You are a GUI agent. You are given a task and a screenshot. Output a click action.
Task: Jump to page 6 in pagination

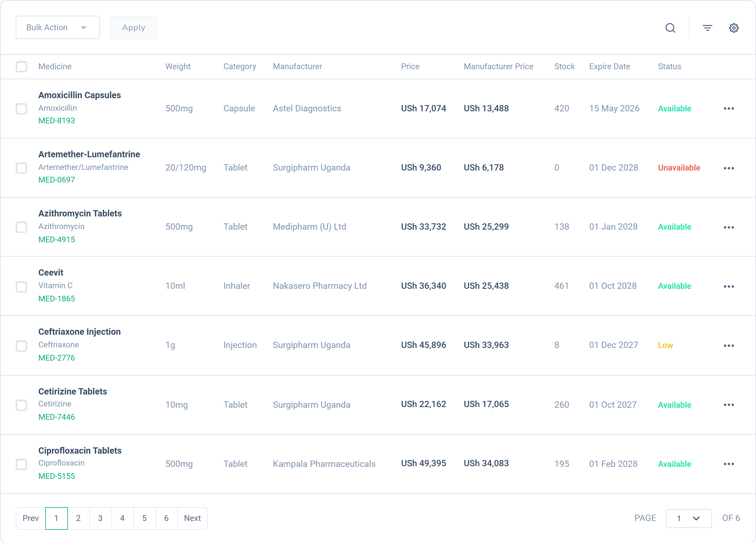[166, 518]
